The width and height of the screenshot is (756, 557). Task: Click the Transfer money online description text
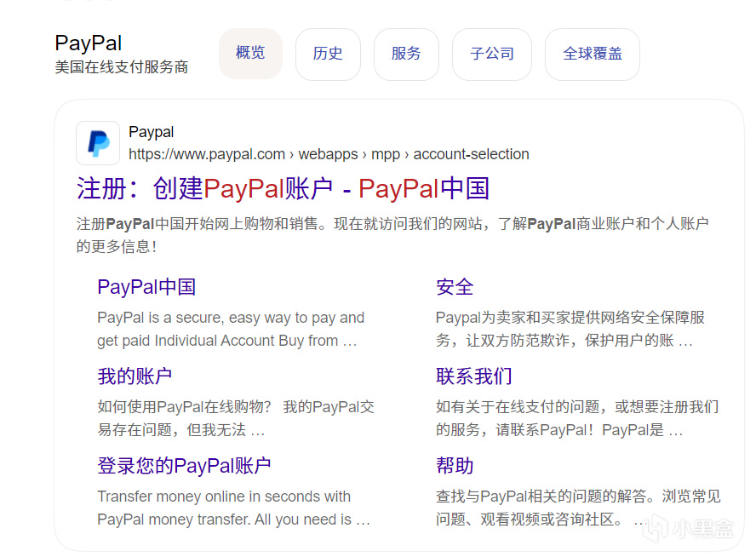pos(234,508)
